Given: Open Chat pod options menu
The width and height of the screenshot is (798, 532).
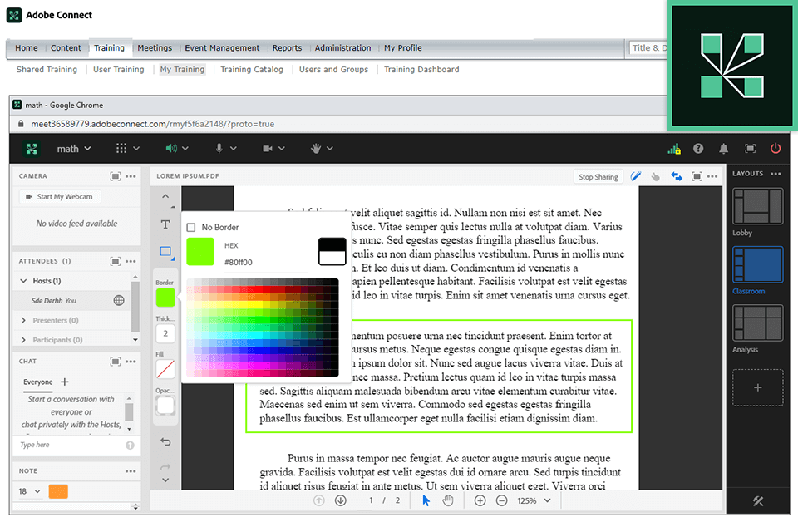Looking at the screenshot, I should [x=131, y=362].
